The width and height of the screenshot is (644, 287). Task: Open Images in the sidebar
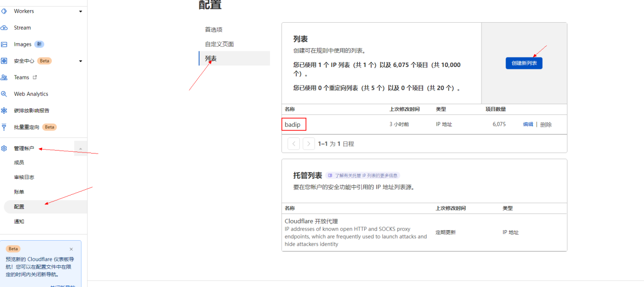[23, 44]
